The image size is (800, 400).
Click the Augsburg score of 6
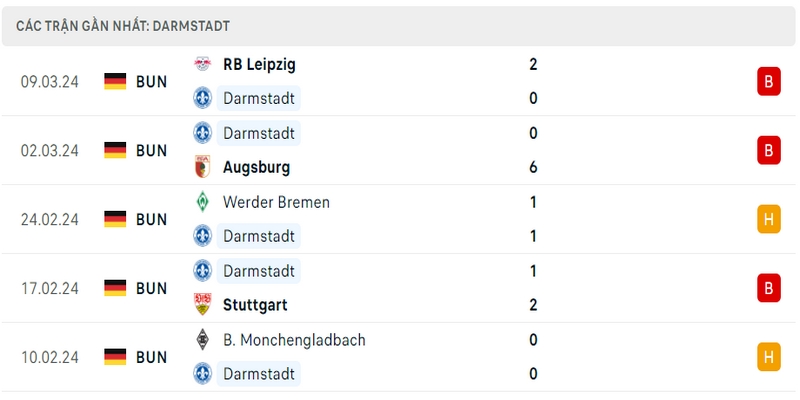(533, 167)
